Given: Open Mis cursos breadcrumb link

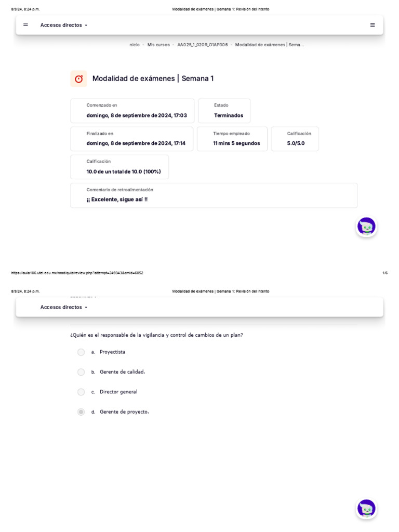Looking at the screenshot, I should tap(158, 45).
